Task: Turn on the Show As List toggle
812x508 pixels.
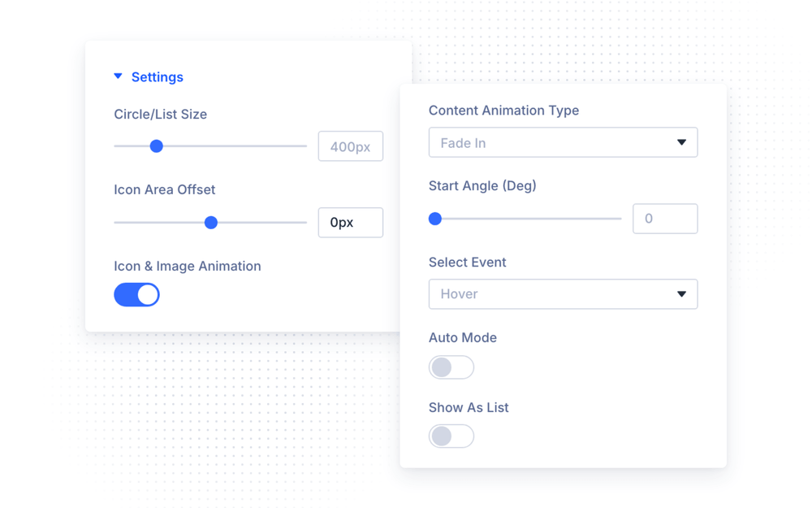Action: coord(451,436)
